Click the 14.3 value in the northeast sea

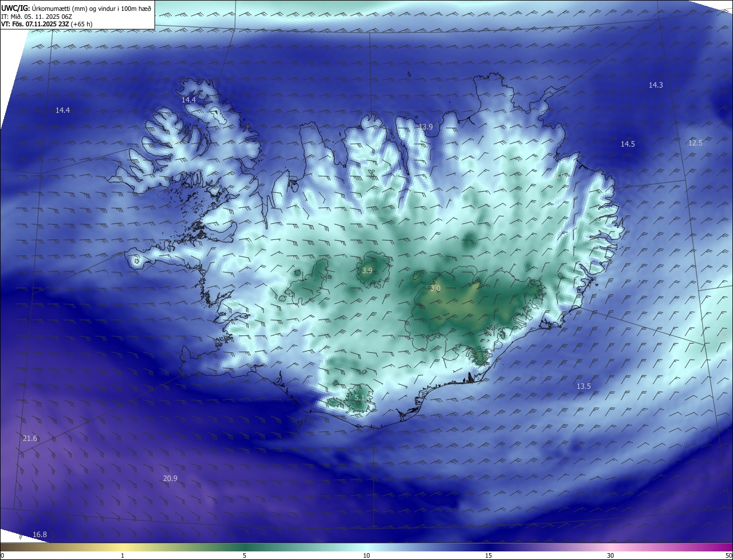(x=656, y=85)
